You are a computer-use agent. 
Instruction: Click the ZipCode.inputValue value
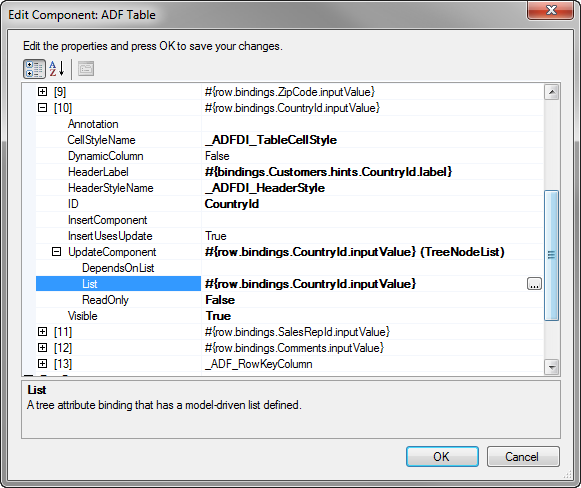tap(290, 92)
